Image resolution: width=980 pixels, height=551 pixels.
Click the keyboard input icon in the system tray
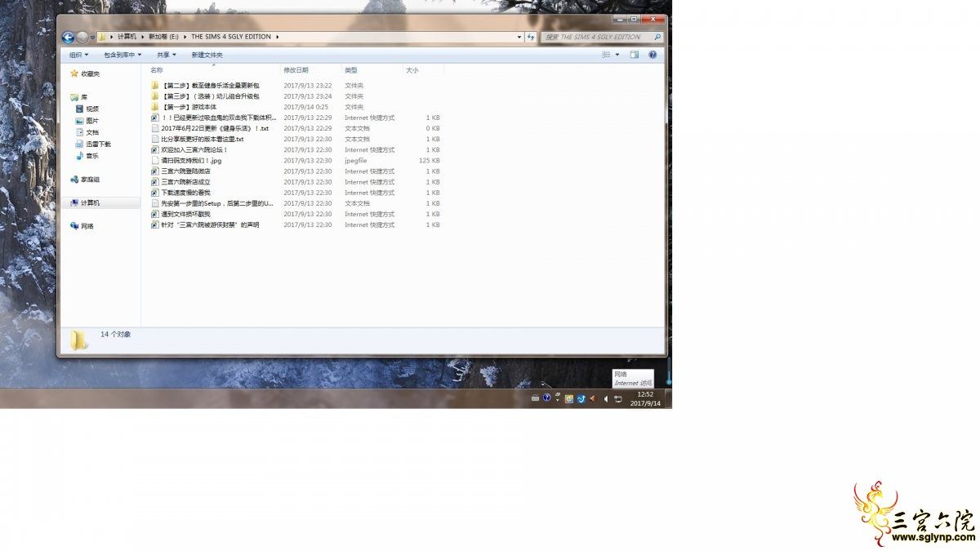(x=535, y=398)
